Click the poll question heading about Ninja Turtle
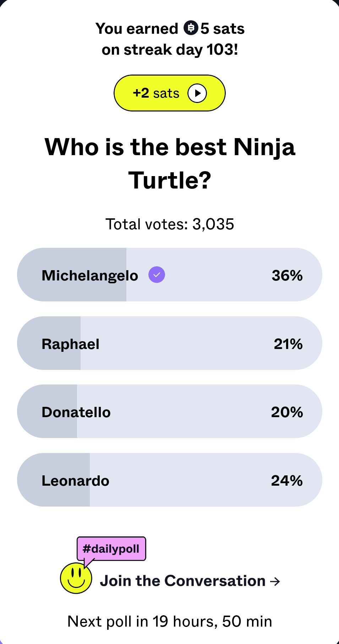The height and width of the screenshot is (644, 339). click(170, 163)
